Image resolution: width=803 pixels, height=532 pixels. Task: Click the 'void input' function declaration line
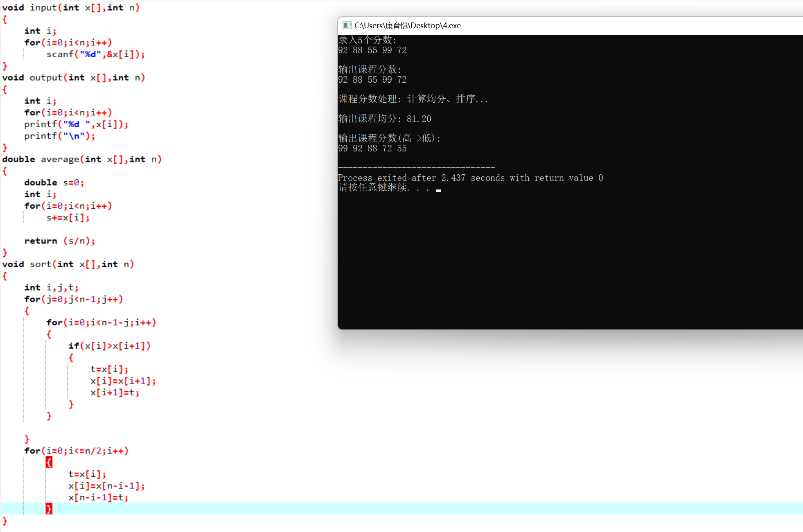point(70,8)
